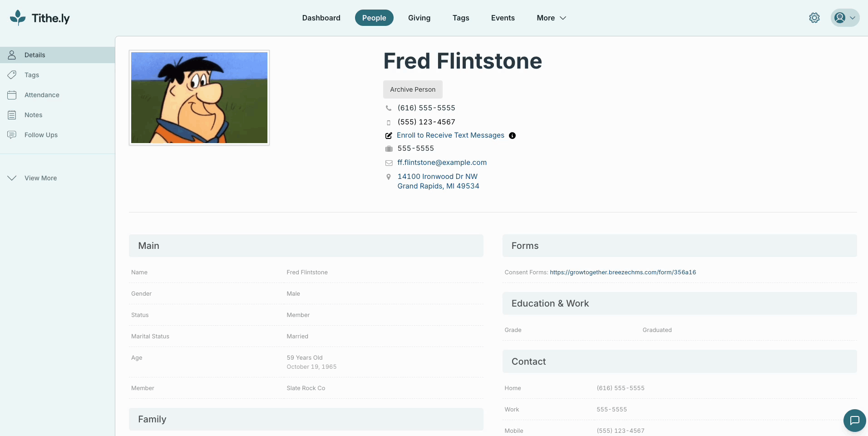Click the Name value Fred Flintstone in Main
This screenshot has height=436, width=868.
[x=307, y=272]
